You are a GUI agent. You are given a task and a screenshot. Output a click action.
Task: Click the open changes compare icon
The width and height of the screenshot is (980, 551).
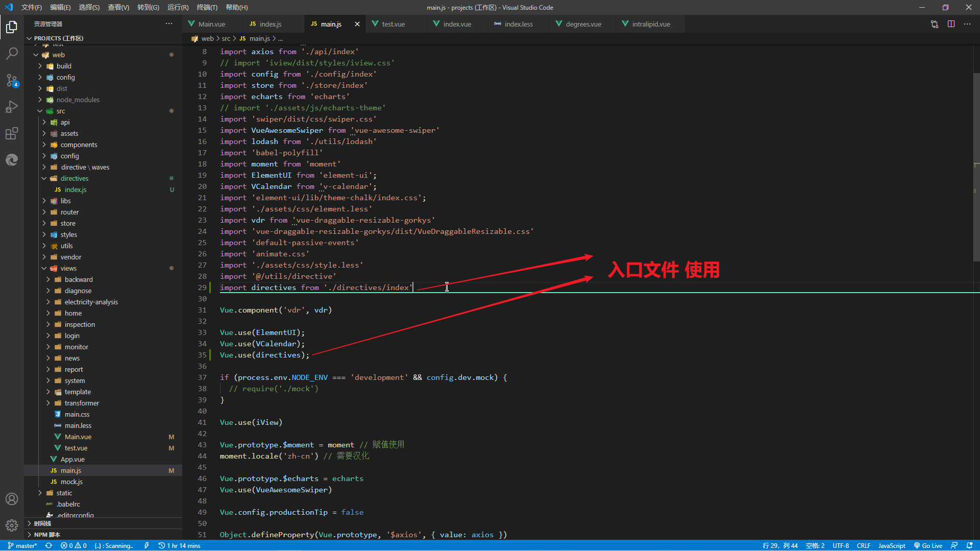[935, 24]
